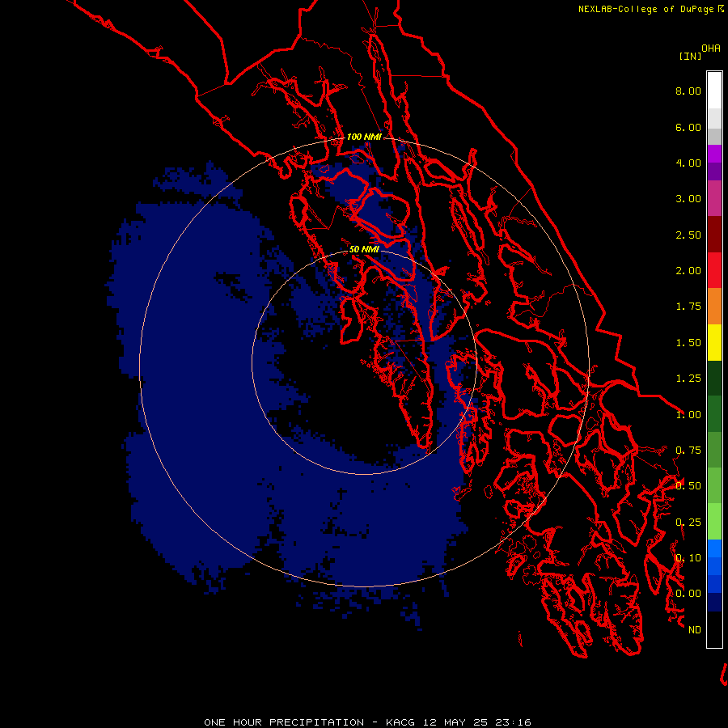Pick the lightest green swatch in the color scale
728x728 pixels.
[714, 522]
